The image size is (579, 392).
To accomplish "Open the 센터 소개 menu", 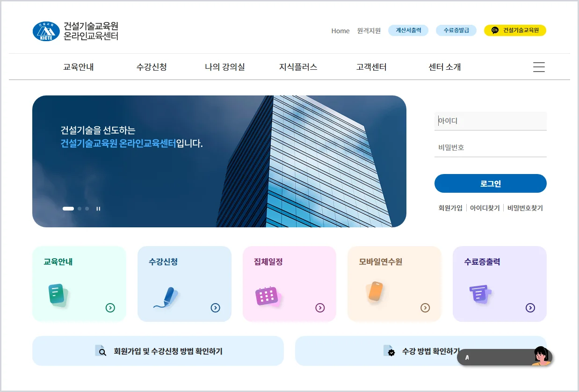I will pyautogui.click(x=445, y=67).
